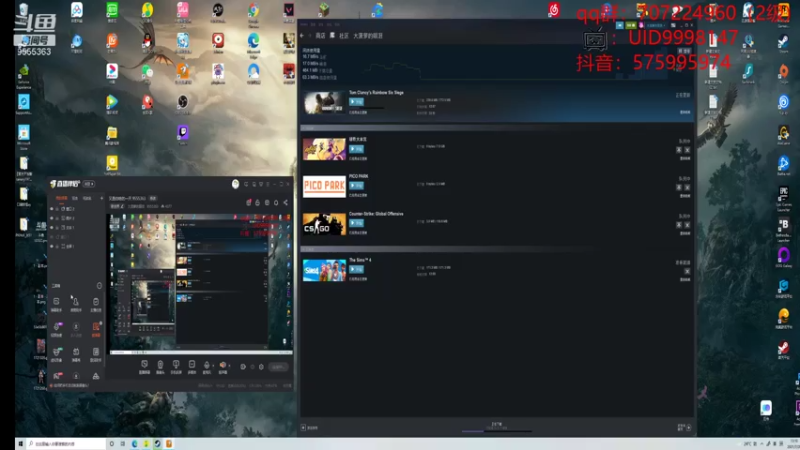
Task: Click CS:GO game thumbnail
Action: 324,224
